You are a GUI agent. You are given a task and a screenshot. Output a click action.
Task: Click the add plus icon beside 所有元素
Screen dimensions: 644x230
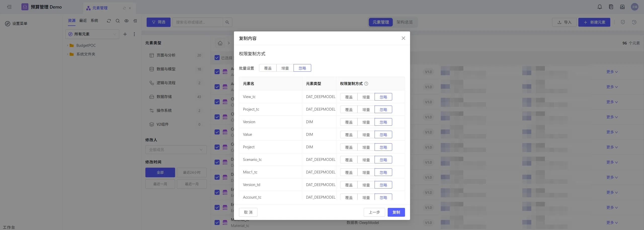tap(125, 34)
